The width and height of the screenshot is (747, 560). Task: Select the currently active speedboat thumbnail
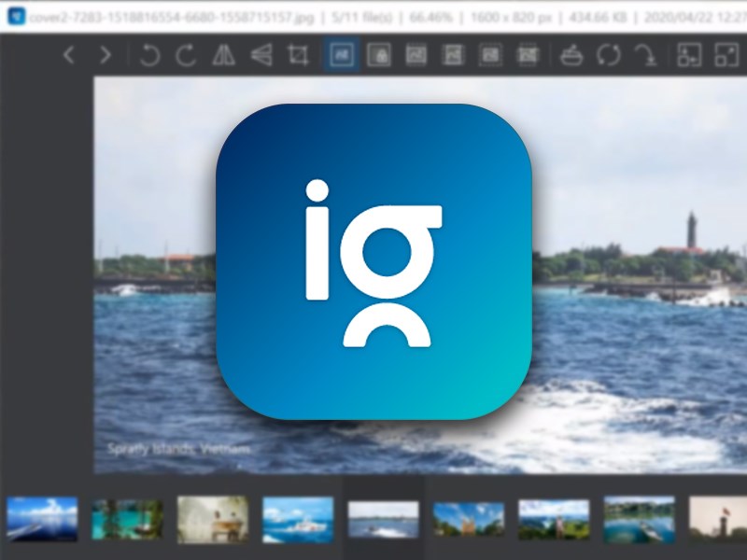tap(384, 520)
